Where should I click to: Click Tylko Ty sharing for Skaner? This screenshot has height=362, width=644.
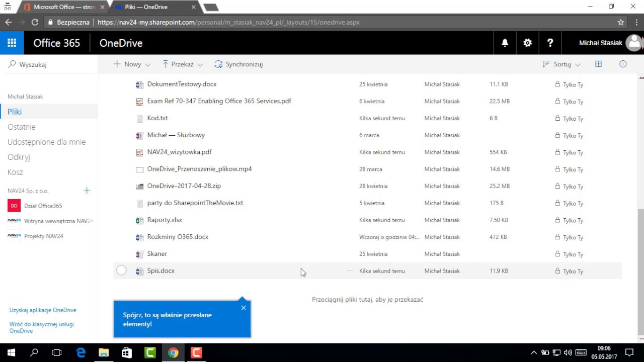pos(569,254)
